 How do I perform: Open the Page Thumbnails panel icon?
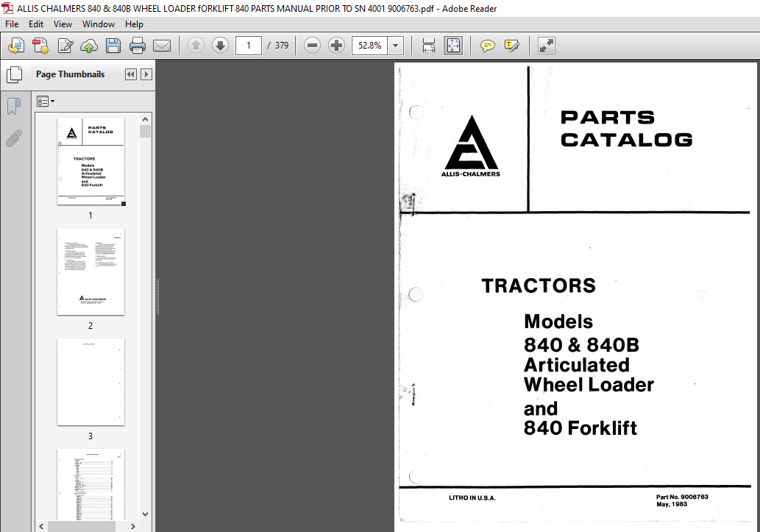point(15,74)
